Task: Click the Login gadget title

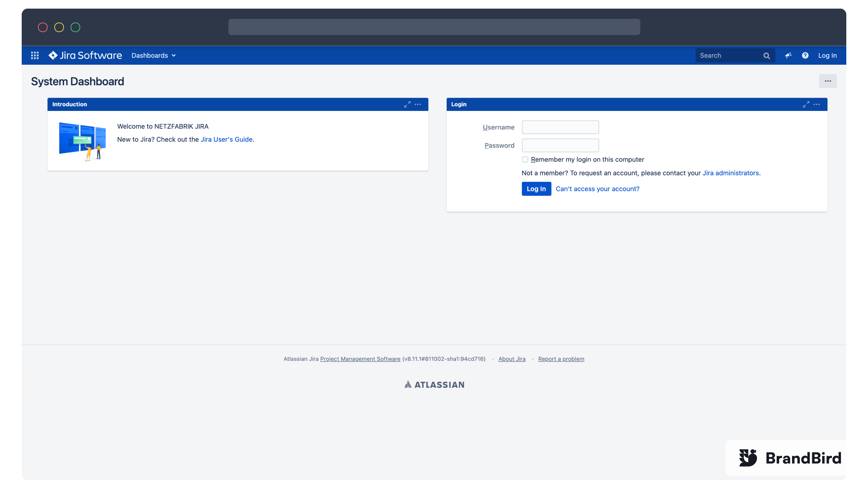Action: pyautogui.click(x=459, y=104)
